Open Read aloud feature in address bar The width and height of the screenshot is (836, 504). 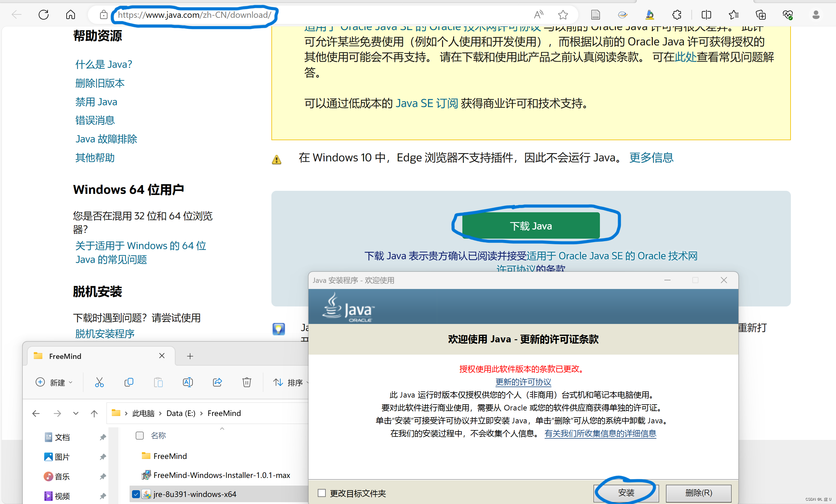539,15
